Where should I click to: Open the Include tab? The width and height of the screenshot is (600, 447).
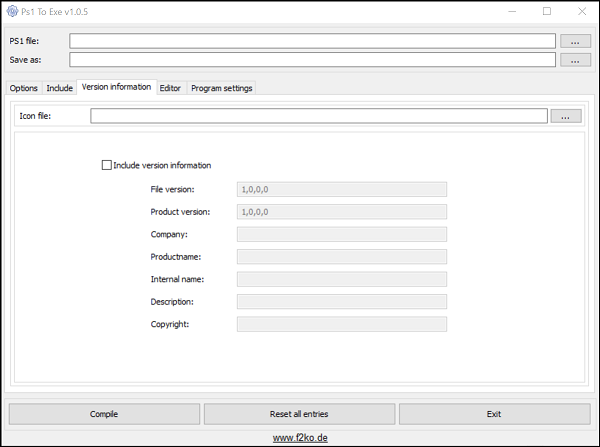coord(59,88)
